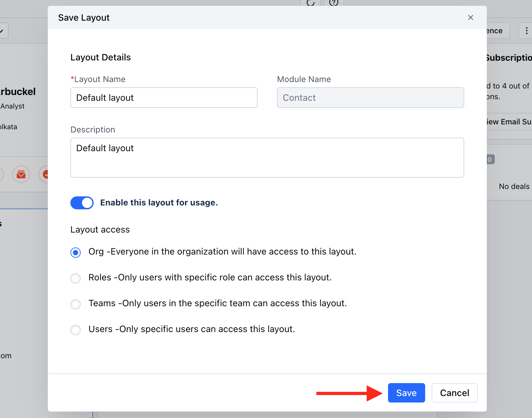
Task: Click the Layout Name input field
Action: click(x=164, y=98)
